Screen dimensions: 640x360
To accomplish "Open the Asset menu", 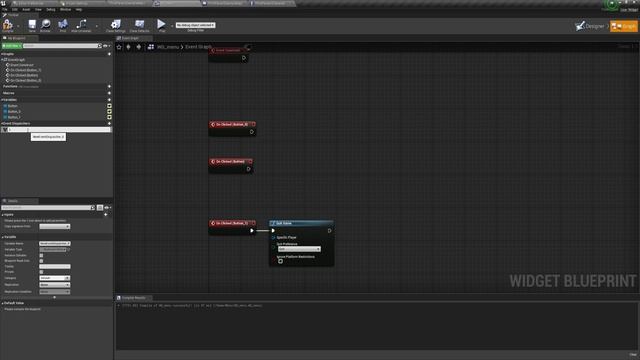I will 26,9.
